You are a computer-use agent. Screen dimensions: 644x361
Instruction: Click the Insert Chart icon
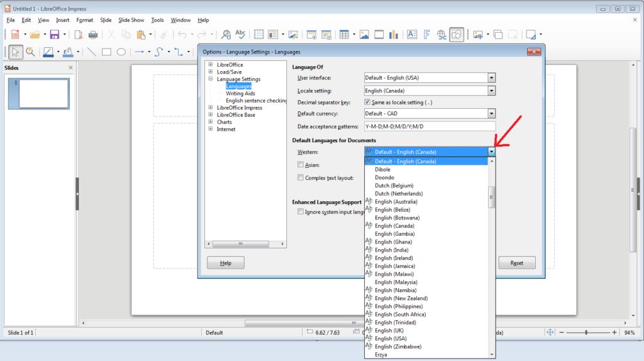pyautogui.click(x=394, y=35)
